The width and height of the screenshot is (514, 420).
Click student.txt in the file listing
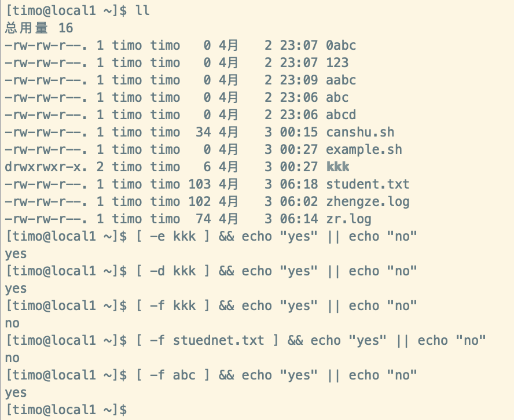click(368, 184)
